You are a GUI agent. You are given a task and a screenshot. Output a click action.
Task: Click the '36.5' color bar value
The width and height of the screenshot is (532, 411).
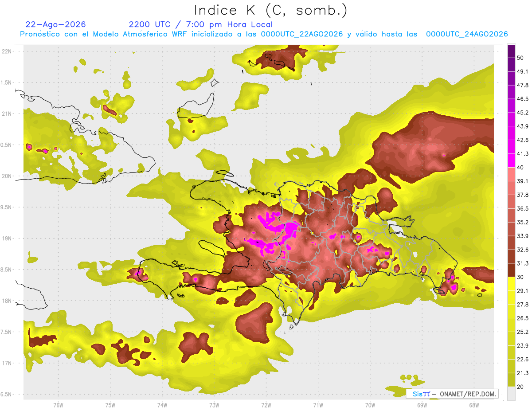pos(523,208)
